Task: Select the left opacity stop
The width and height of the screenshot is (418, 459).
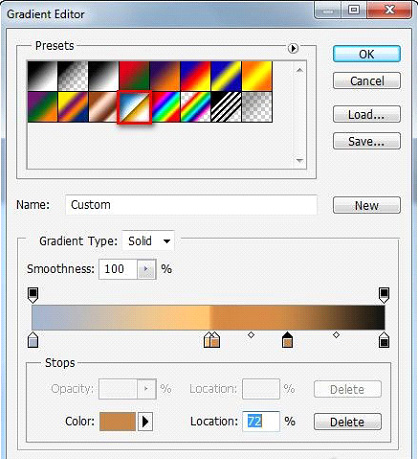Action: 33,295
